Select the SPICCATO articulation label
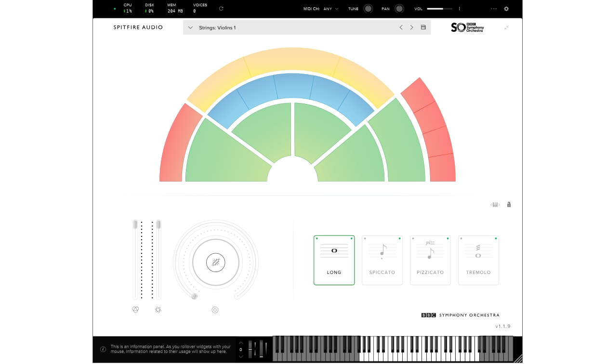607x364 pixels. [382, 273]
